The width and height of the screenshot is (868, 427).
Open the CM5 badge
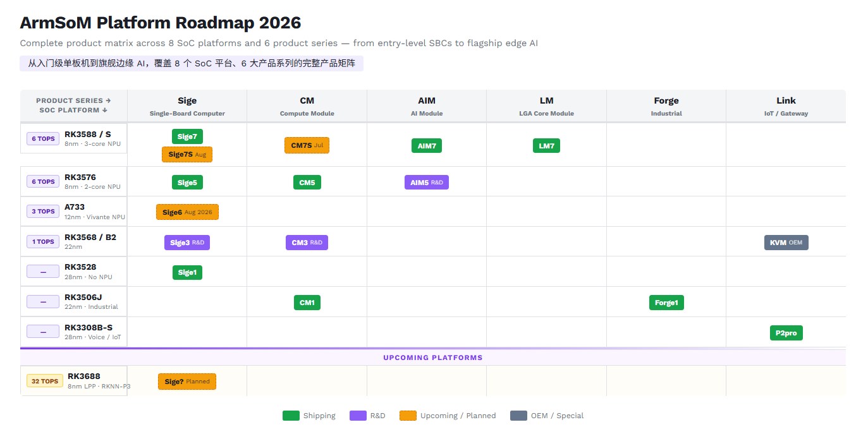[307, 183]
